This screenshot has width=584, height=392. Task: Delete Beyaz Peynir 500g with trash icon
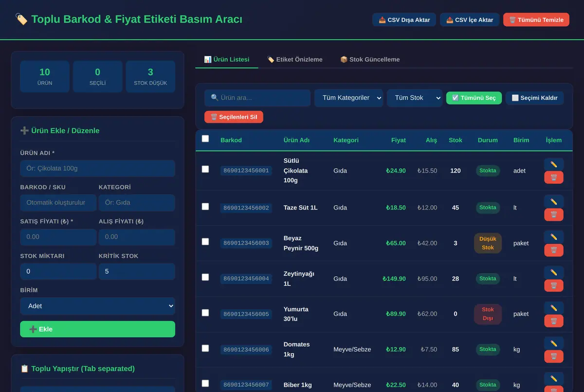pos(553,250)
